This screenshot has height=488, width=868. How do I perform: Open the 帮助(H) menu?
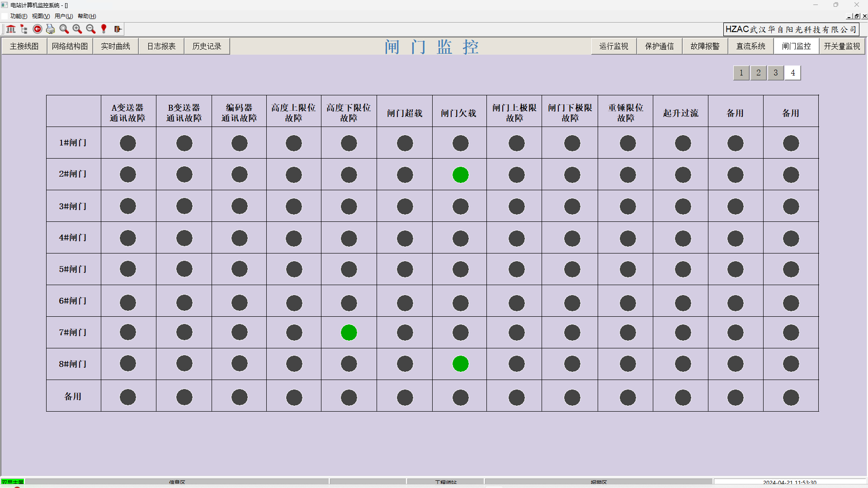(87, 16)
